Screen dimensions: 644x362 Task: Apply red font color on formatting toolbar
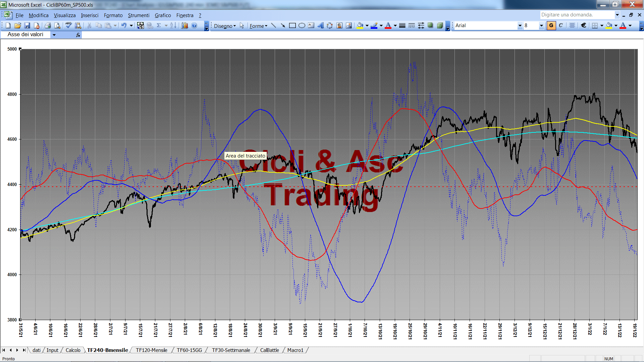coord(623,25)
